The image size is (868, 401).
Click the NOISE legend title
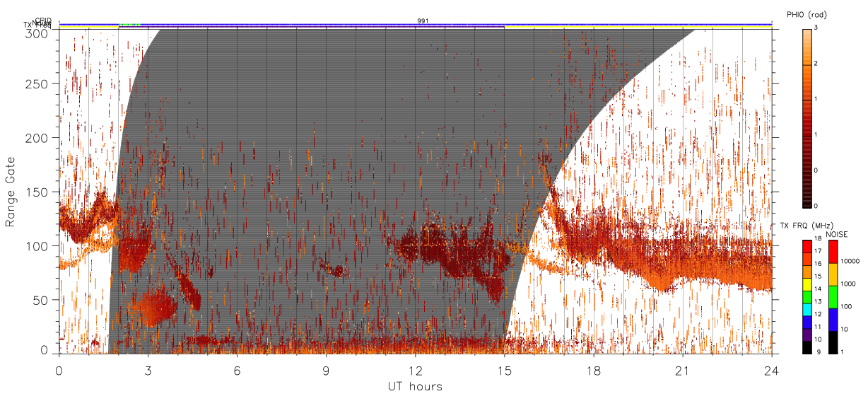pyautogui.click(x=837, y=234)
